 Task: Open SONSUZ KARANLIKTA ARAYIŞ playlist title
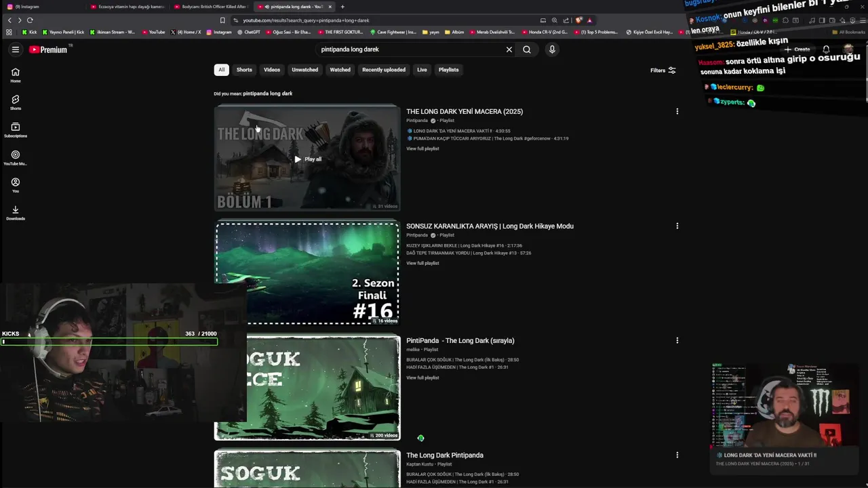[x=490, y=226]
